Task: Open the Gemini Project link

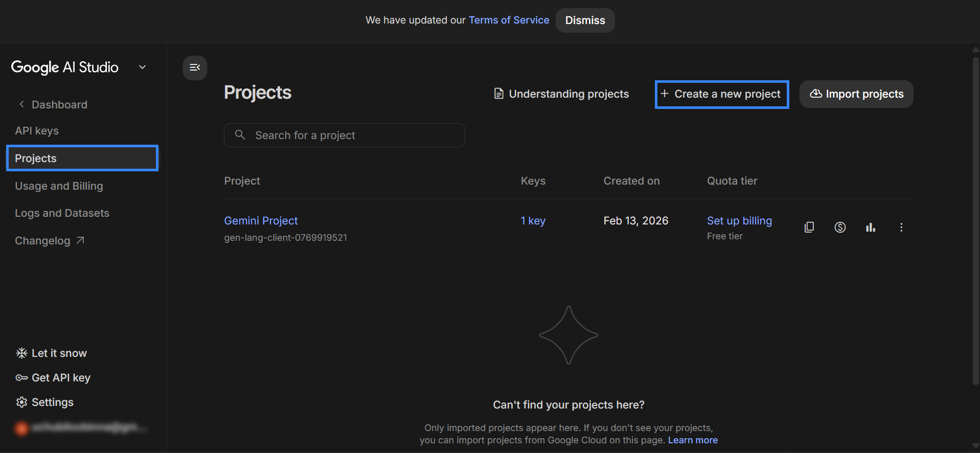Action: coord(261,221)
